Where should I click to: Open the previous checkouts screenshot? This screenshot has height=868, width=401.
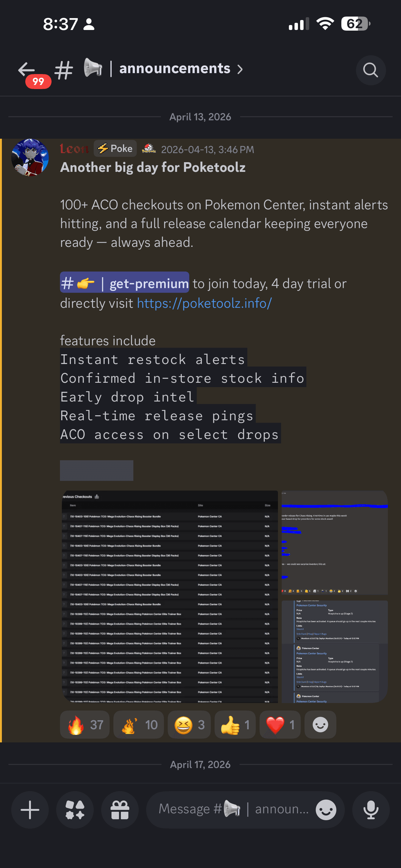tap(170, 597)
